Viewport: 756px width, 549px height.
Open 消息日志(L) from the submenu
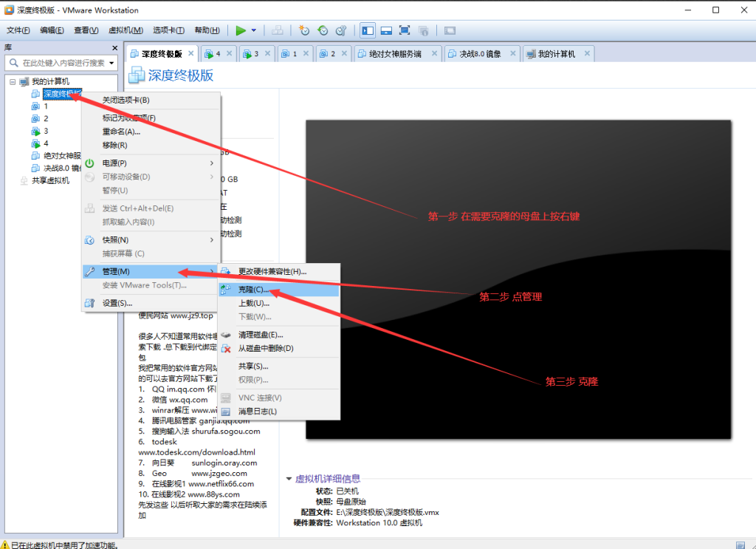[x=279, y=412]
